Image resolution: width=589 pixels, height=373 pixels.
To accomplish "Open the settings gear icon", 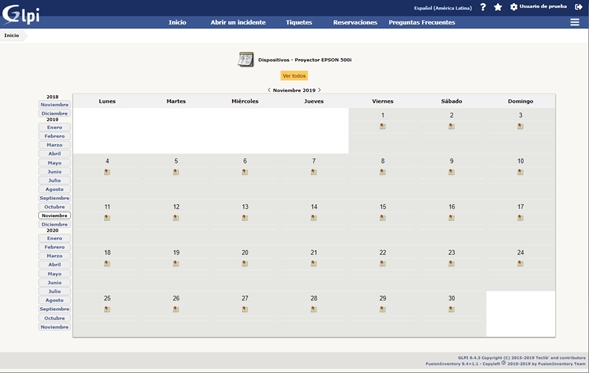I will (x=513, y=7).
